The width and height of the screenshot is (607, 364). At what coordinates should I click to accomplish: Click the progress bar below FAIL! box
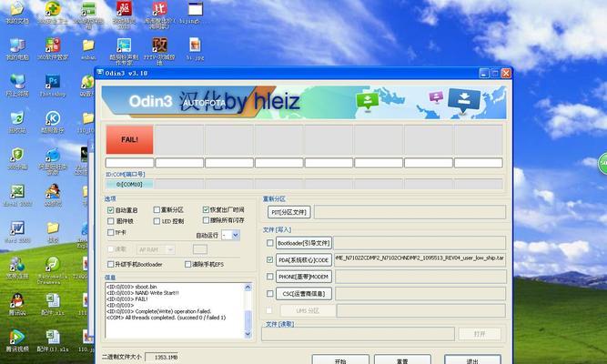coord(130,163)
